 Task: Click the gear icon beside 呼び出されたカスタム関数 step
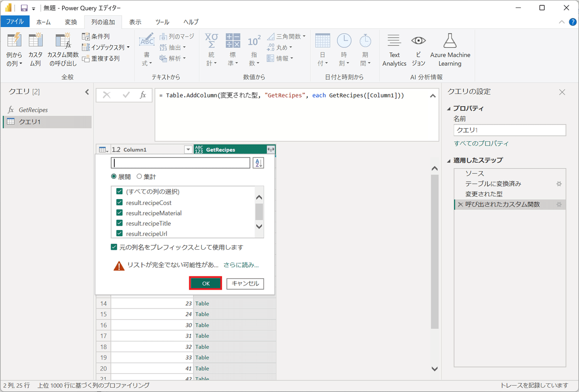[559, 204]
